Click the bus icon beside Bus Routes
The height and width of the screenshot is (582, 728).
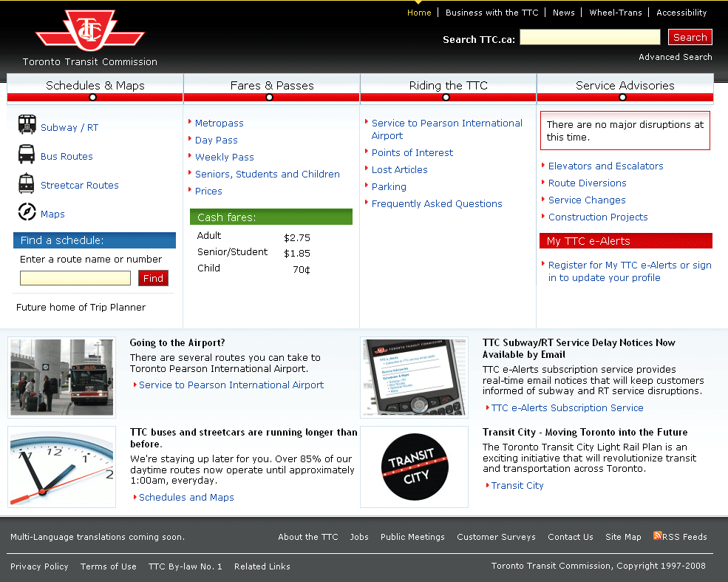[x=27, y=155]
